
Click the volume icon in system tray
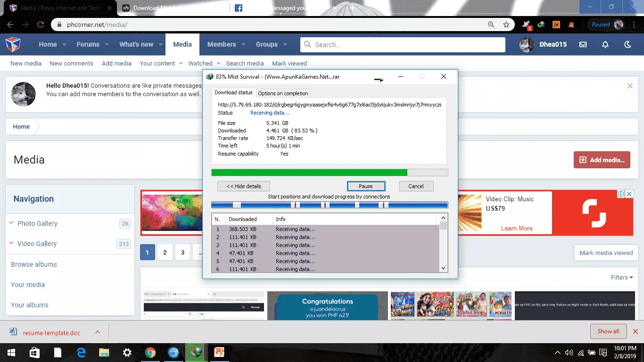[569, 353]
